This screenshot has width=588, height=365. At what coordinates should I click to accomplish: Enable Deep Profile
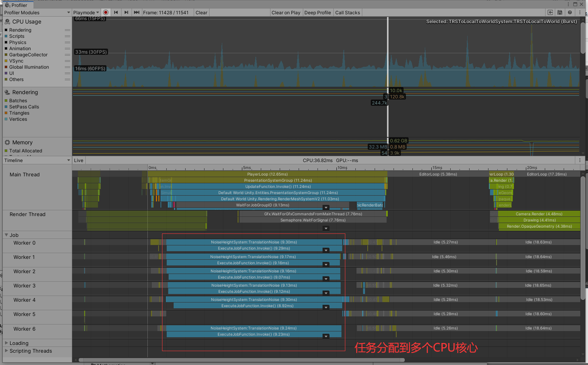(318, 13)
